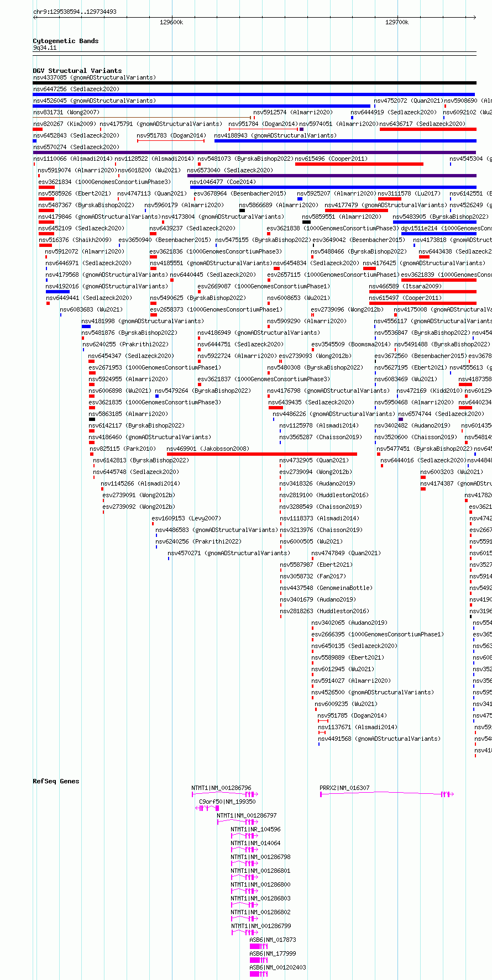The height and width of the screenshot is (980, 492).
Task: Open variant nsv615496 (Cooper2011)
Action: [x=331, y=159]
